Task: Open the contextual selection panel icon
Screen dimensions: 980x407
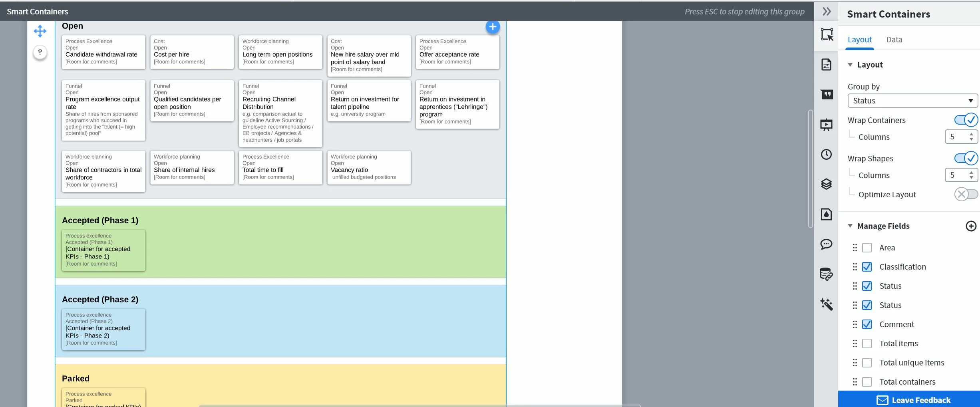Action: [x=827, y=35]
